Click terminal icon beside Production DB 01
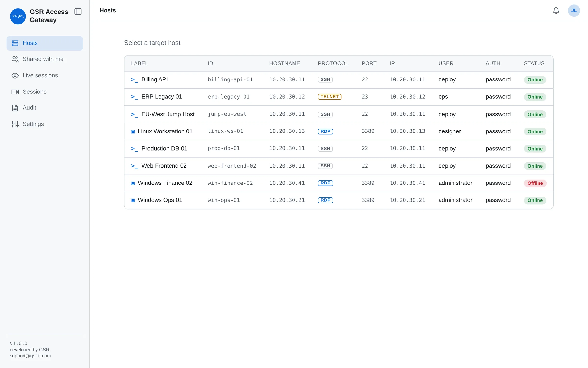The height and width of the screenshot is (368, 588). click(135, 149)
